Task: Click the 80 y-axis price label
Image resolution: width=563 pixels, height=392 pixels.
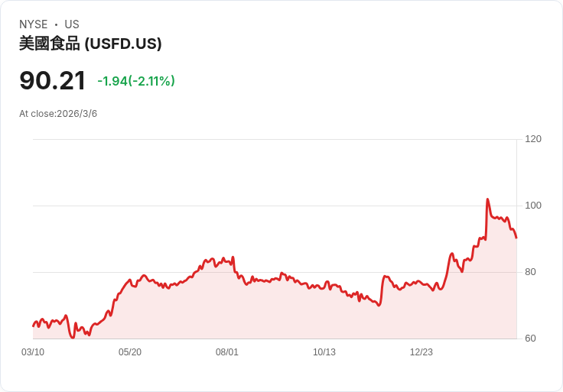Action: point(529,272)
